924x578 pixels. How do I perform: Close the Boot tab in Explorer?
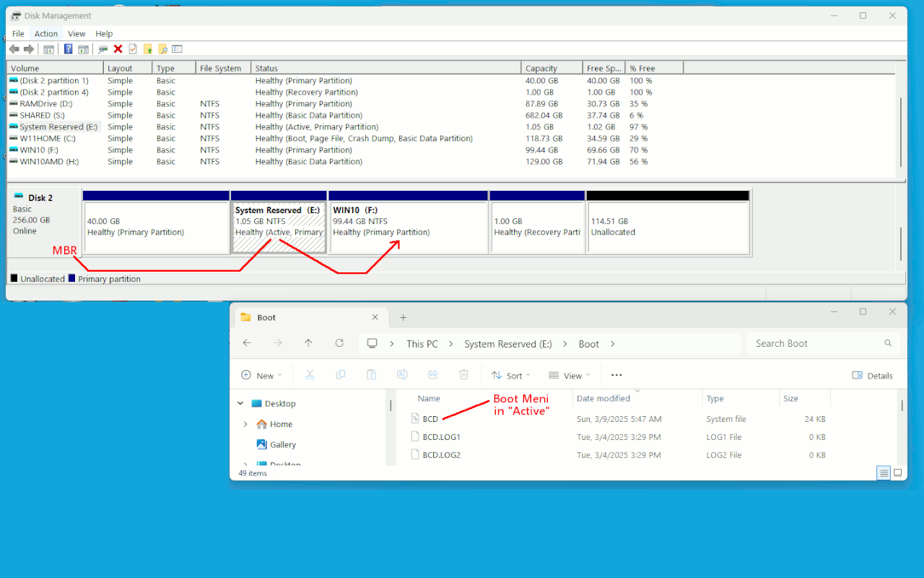pyautogui.click(x=375, y=317)
